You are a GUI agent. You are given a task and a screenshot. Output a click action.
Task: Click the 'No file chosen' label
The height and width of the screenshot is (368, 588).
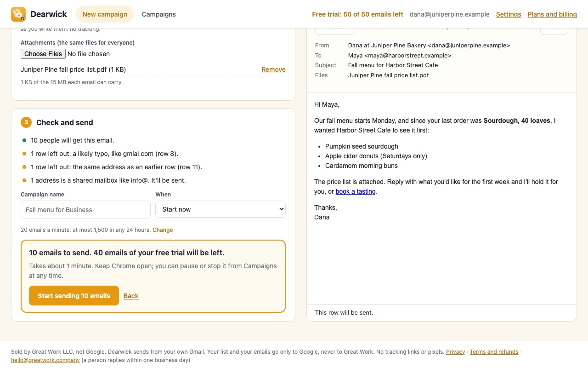(x=89, y=54)
